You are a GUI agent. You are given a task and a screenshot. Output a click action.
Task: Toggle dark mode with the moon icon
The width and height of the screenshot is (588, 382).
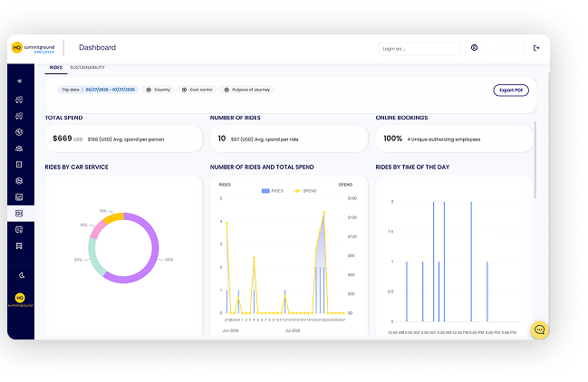pyautogui.click(x=22, y=275)
